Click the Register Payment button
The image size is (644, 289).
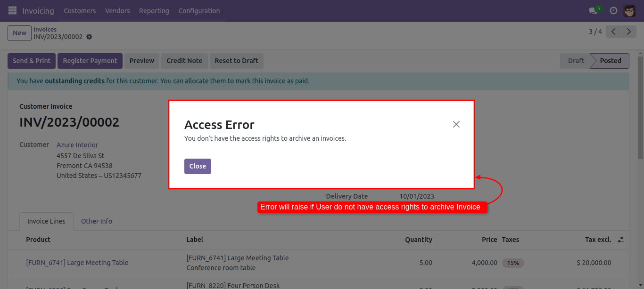click(90, 61)
